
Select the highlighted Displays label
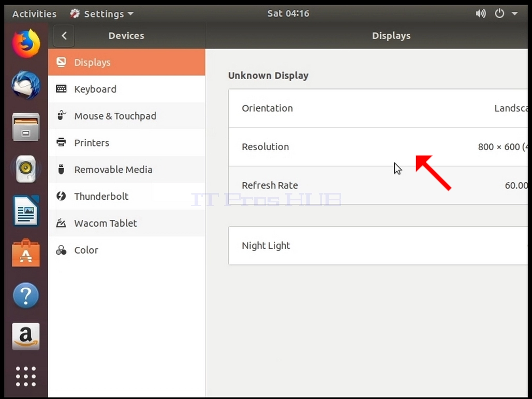(92, 63)
